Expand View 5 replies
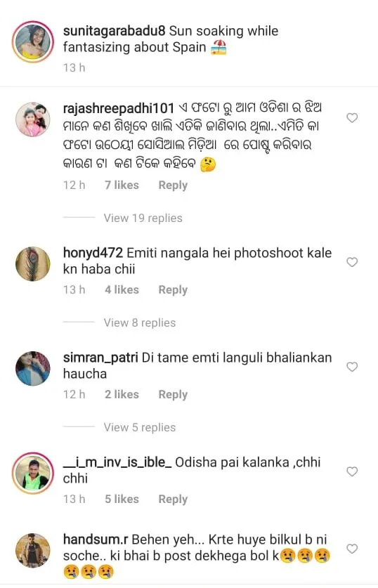378x588 pixels. tap(140, 427)
